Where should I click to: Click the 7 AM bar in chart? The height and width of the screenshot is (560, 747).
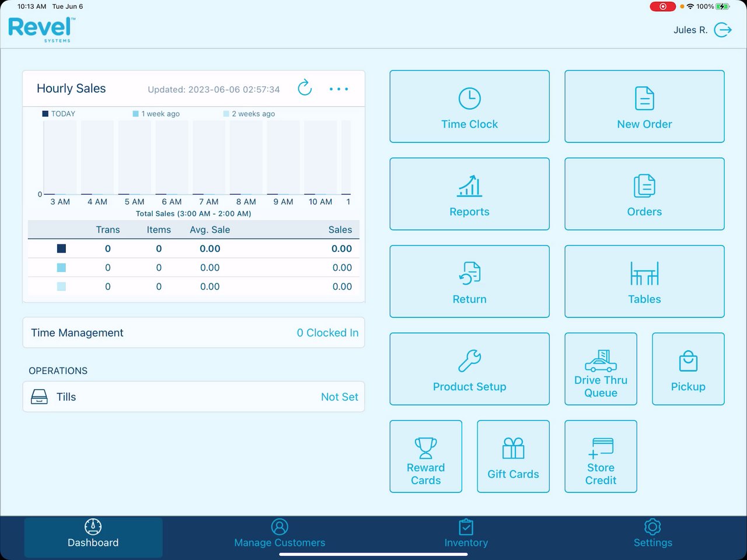point(209,157)
